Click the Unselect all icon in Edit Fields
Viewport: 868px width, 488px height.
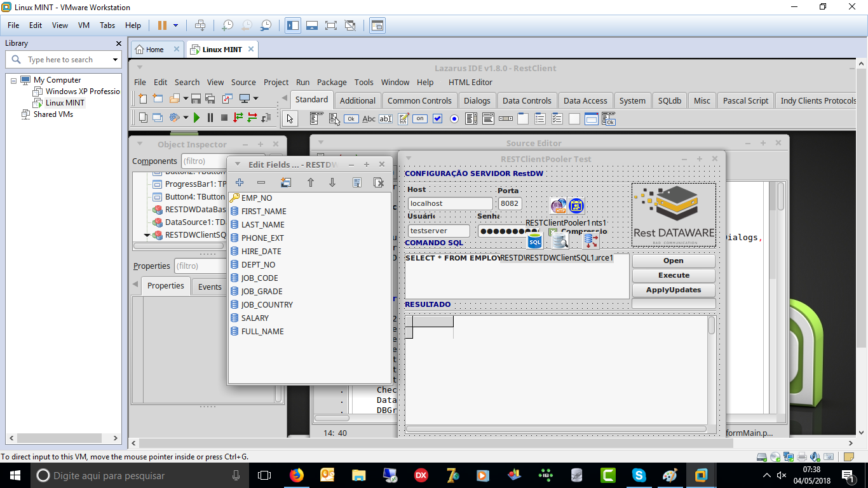(379, 183)
